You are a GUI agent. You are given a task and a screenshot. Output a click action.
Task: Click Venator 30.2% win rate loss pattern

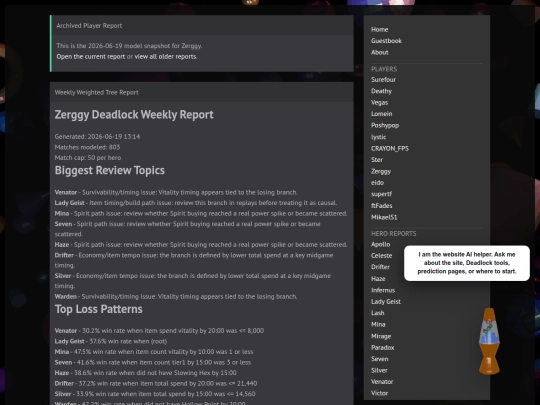coord(159,331)
